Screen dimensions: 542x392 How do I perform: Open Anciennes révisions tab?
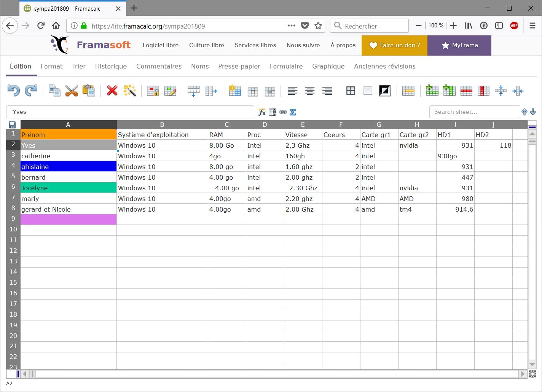385,66
